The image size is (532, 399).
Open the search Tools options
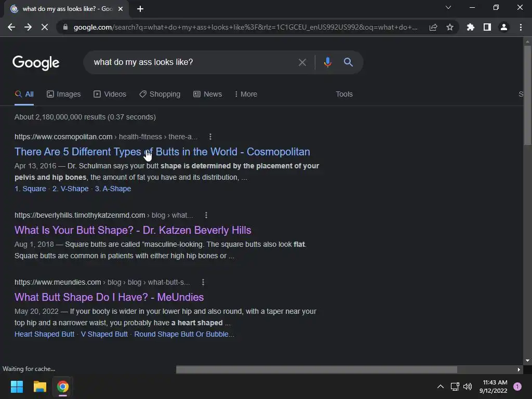[344, 95]
